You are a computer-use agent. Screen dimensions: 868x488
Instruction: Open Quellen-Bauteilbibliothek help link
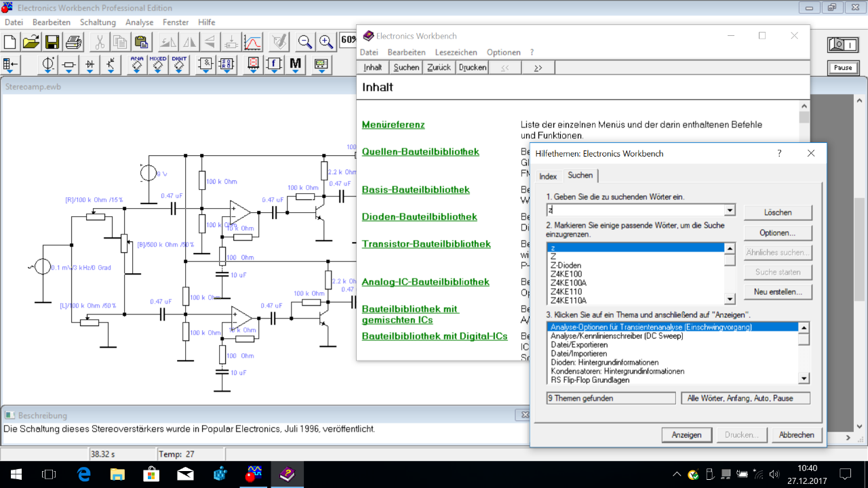click(x=420, y=151)
